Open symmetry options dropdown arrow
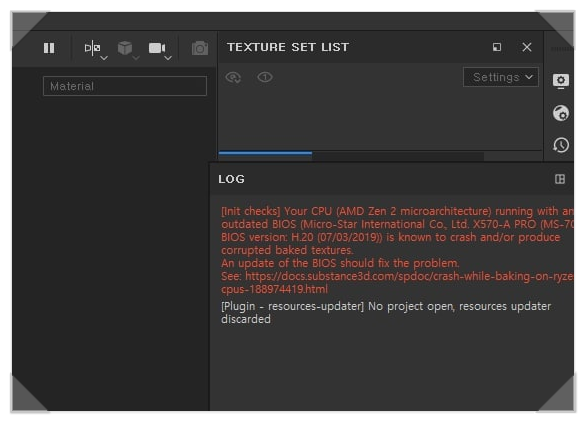 tap(104, 58)
